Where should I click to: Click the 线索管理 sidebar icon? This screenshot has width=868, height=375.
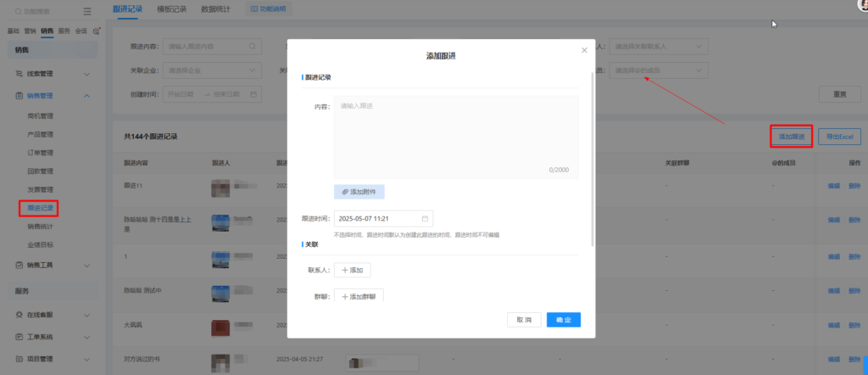[x=19, y=74]
